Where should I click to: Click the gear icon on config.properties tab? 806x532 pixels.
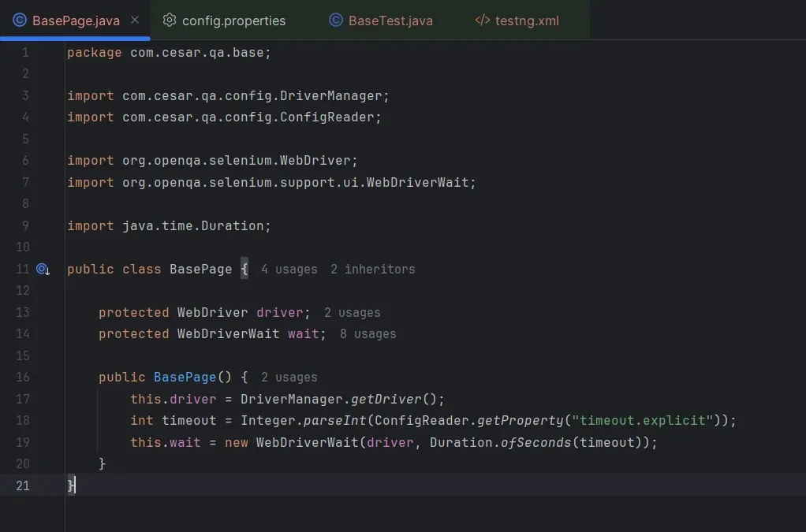(169, 20)
